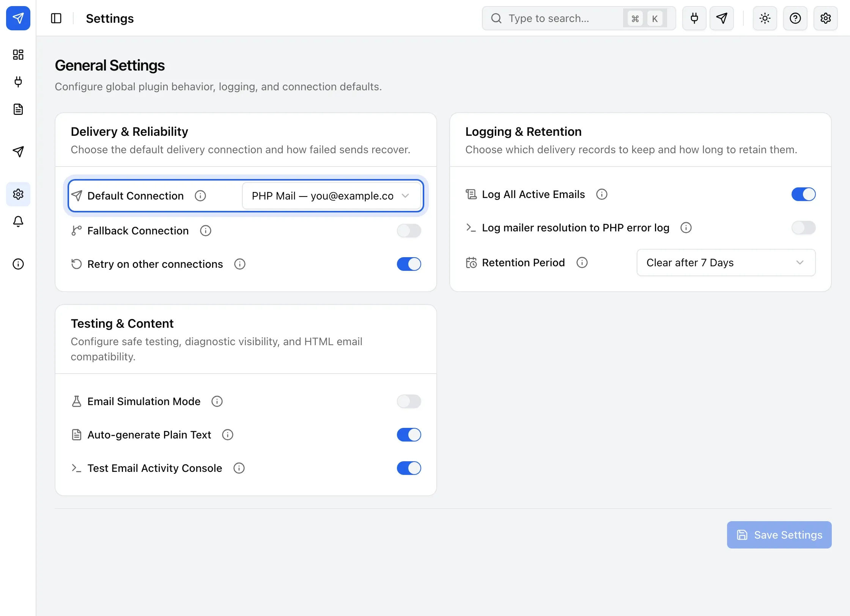Screen dimensions: 850x616
Task: Show info for Test Email Activity Console
Action: 239,468
